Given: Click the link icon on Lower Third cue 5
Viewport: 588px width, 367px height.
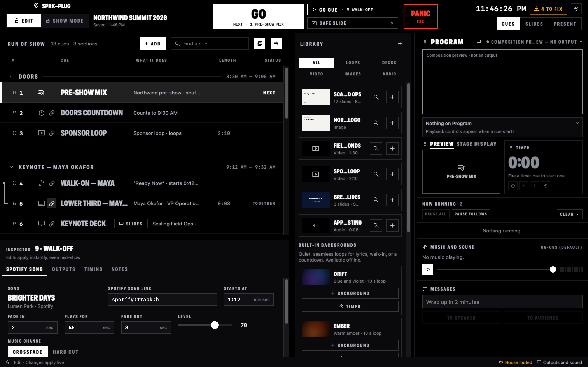Looking at the screenshot, I should tap(52, 203).
